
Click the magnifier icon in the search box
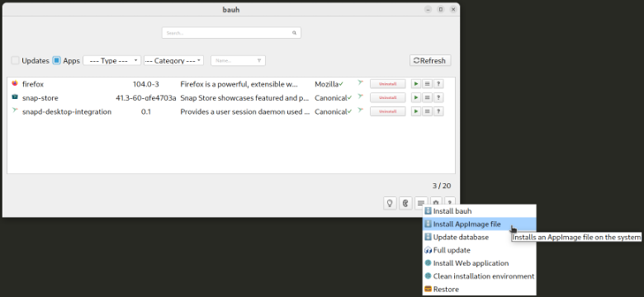tap(294, 33)
